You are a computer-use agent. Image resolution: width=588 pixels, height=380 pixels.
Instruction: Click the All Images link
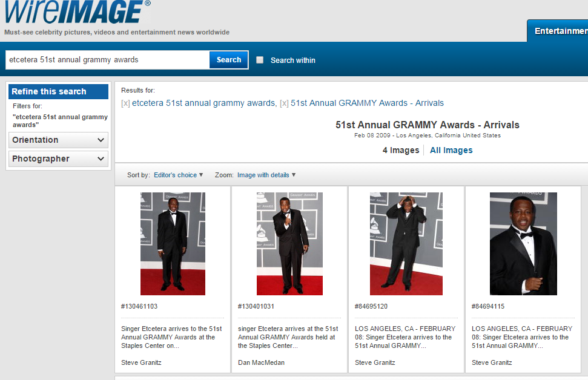tap(451, 150)
